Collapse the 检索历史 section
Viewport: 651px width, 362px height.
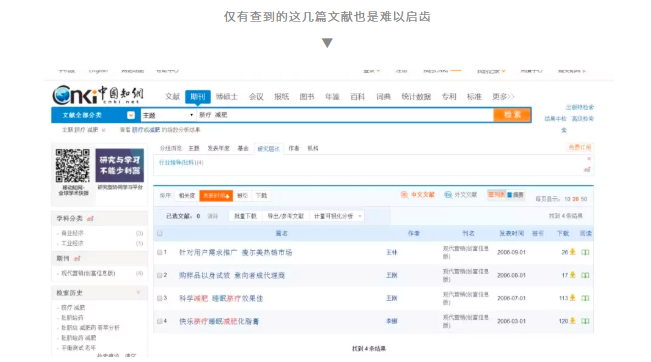pos(138,293)
